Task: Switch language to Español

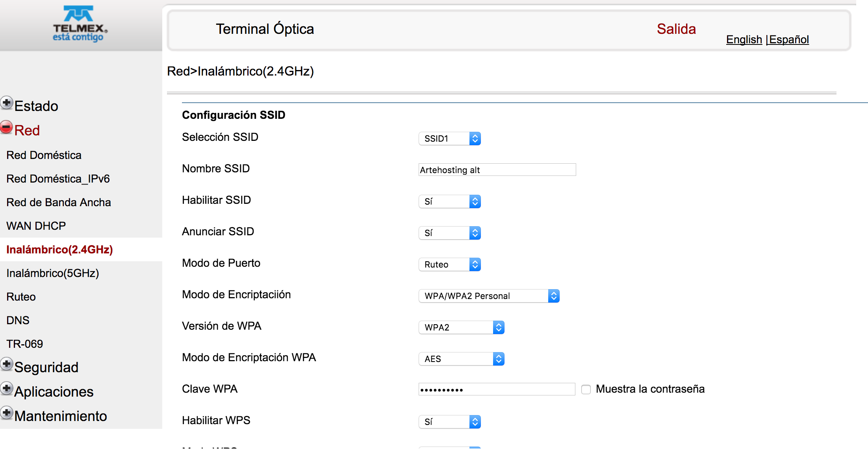Action: tap(789, 39)
